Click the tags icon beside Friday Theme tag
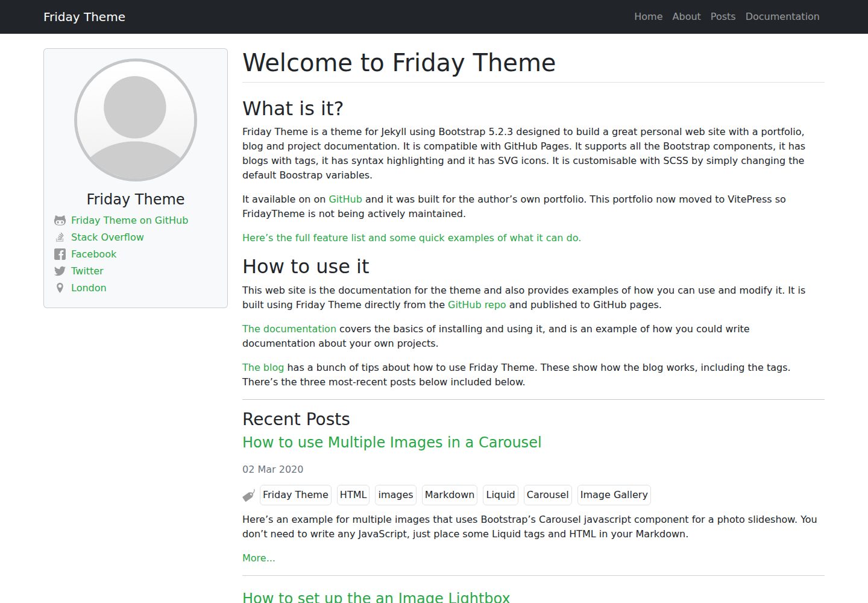Image resolution: width=868 pixels, height=603 pixels. tap(248, 496)
